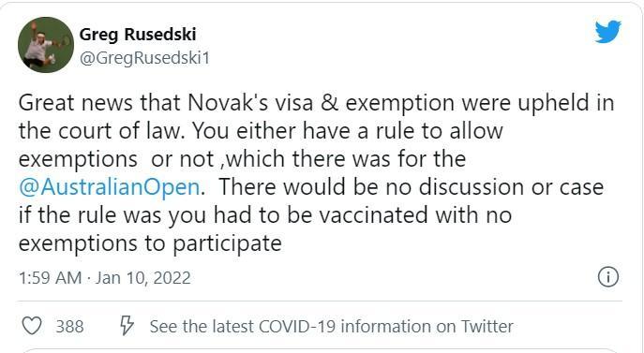Open the @AustralianOpen mention
The height and width of the screenshot is (353, 644).
[110, 186]
